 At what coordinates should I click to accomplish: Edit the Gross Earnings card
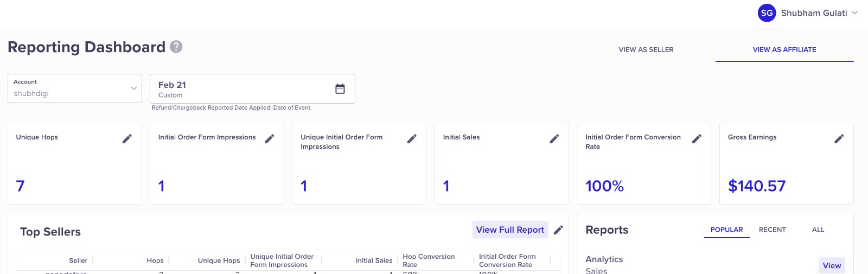tap(839, 139)
